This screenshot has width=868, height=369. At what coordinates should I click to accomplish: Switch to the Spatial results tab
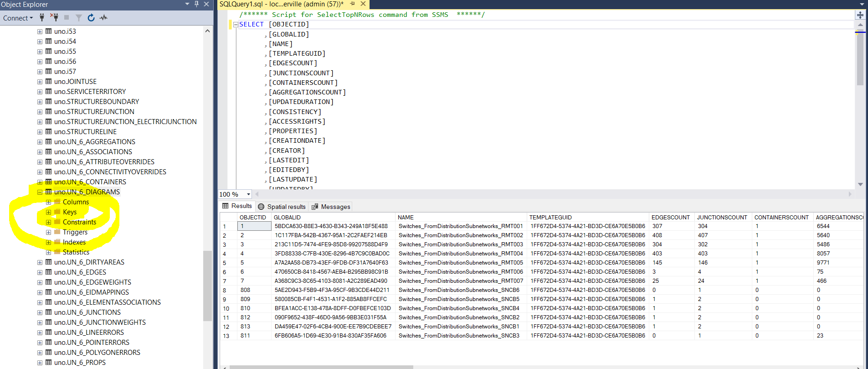click(x=282, y=207)
